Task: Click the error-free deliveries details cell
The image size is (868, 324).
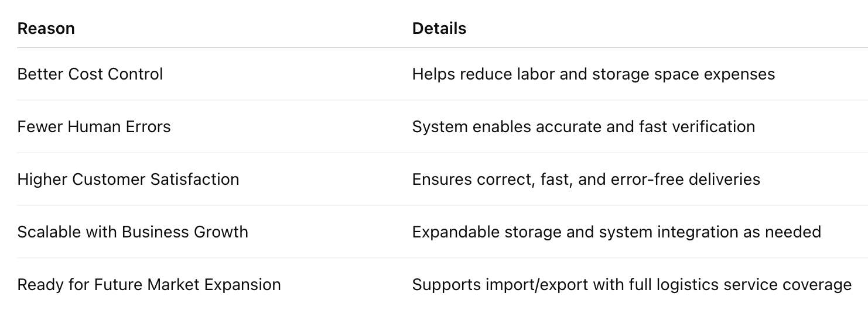Action: coord(586,180)
